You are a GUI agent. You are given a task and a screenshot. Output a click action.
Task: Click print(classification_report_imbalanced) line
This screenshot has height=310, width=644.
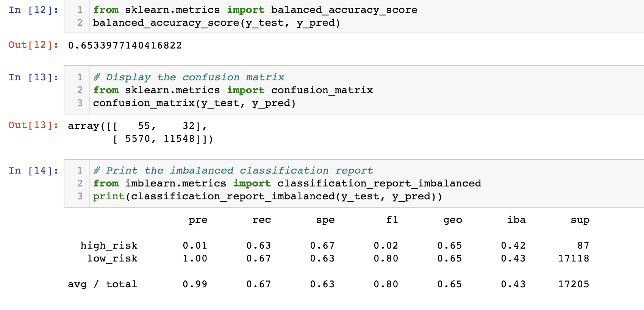267,196
